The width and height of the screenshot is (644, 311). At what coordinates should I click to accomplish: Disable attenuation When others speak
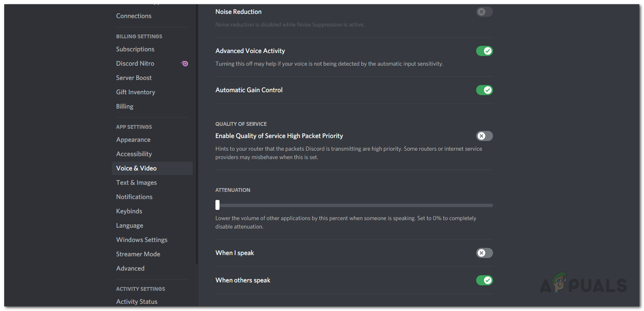pyautogui.click(x=484, y=280)
